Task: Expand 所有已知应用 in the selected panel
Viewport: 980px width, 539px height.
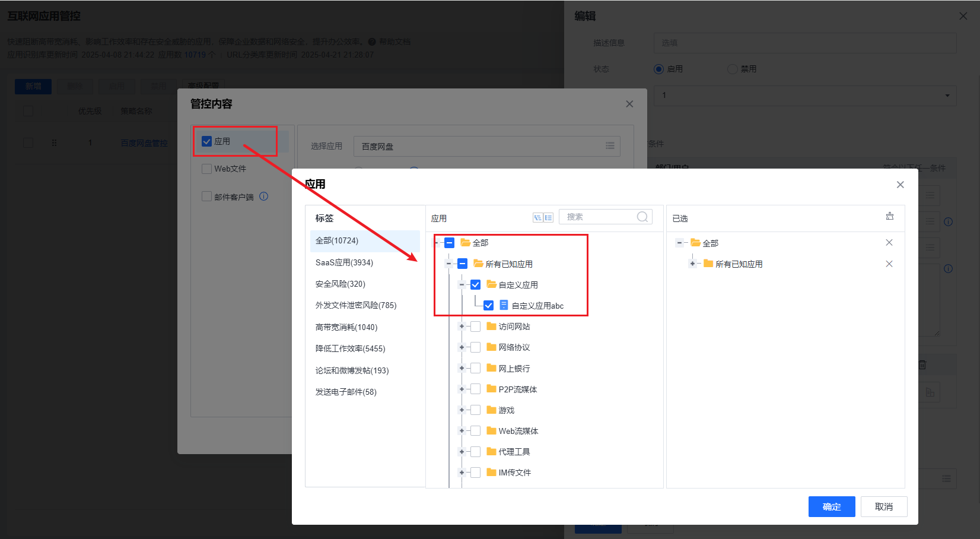Action: pyautogui.click(x=692, y=264)
